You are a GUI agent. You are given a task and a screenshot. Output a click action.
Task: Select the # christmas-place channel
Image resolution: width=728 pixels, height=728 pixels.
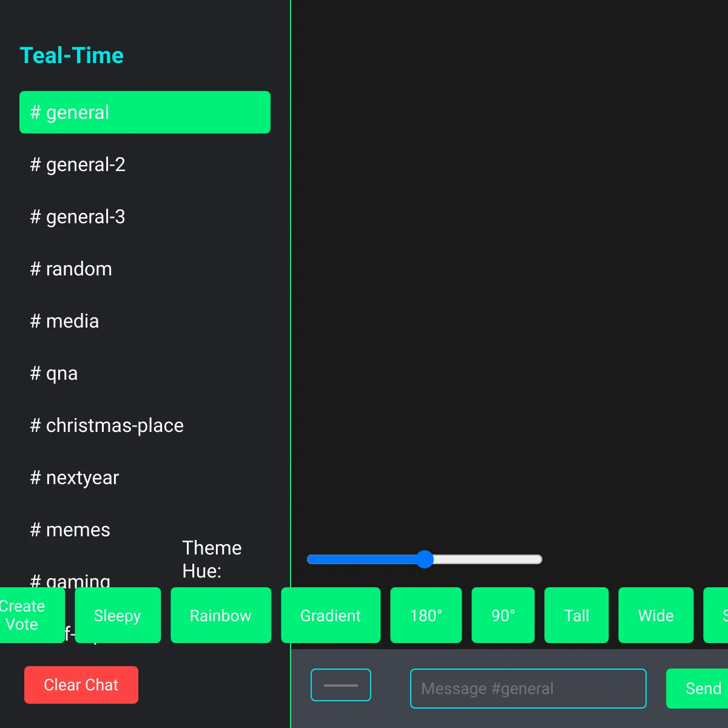[x=144, y=425]
